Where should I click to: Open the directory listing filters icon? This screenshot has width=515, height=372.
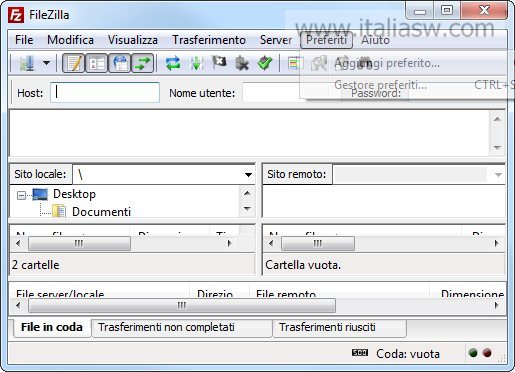295,63
